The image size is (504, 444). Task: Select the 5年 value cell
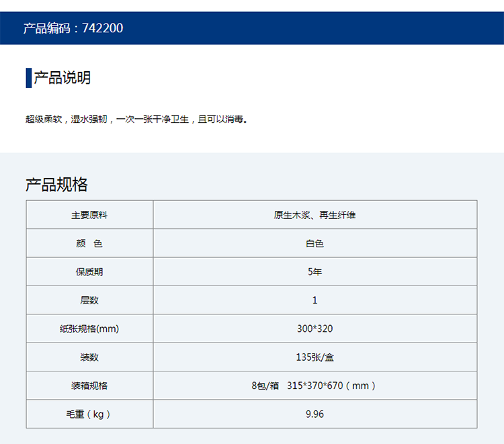315,272
